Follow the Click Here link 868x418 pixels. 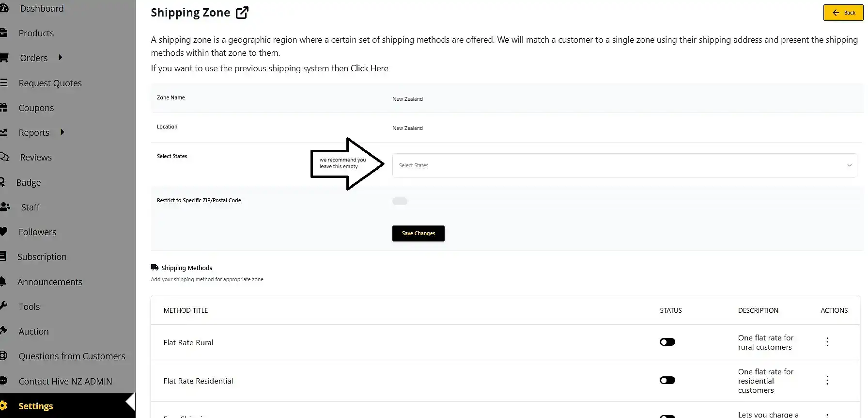point(370,68)
